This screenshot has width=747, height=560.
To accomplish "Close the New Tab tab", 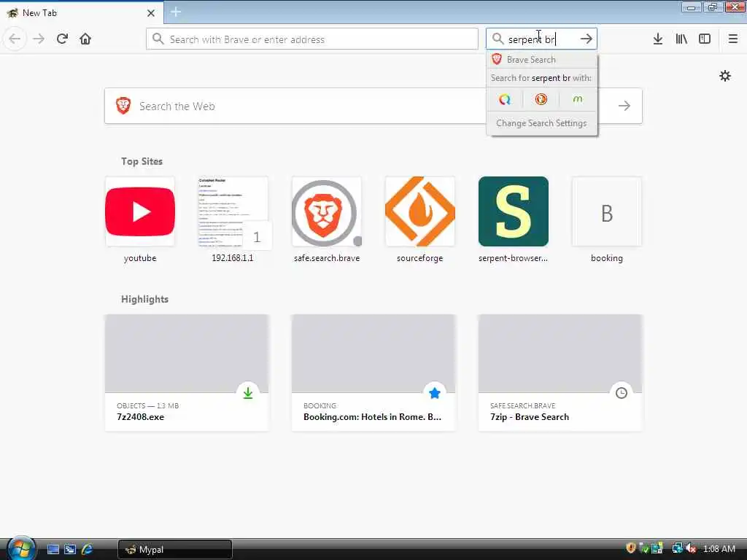I will (x=151, y=13).
